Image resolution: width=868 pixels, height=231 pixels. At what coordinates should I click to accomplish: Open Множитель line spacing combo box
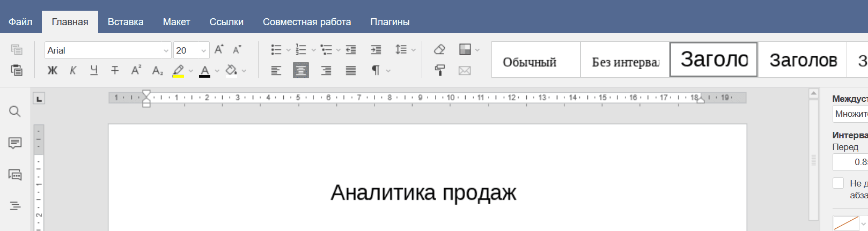coord(850,114)
